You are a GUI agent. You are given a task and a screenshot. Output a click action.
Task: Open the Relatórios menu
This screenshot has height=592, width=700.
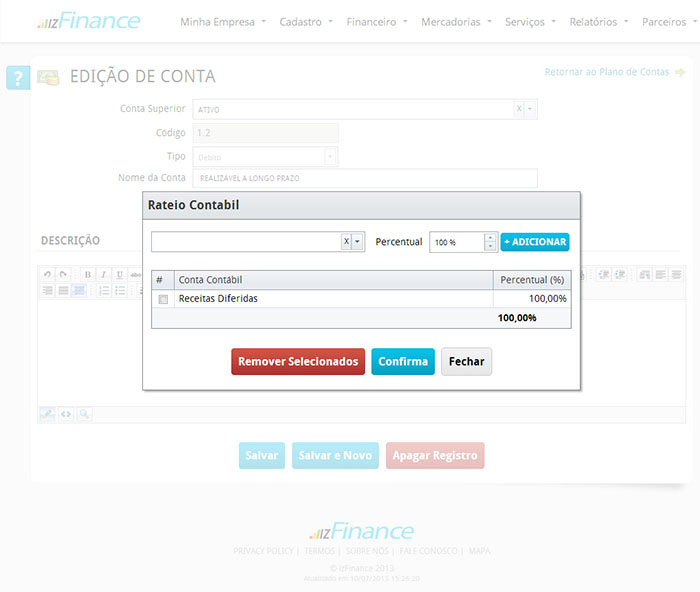tap(599, 22)
